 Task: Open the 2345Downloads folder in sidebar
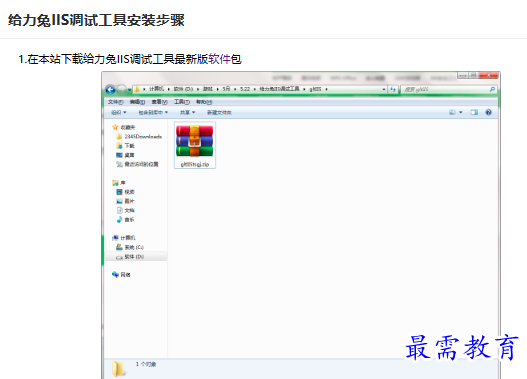139,136
